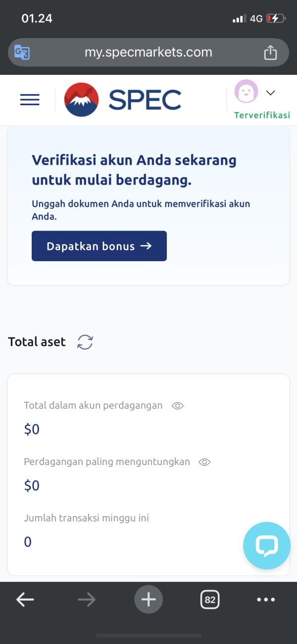
Task: Tap the SPEC mountain logo
Action: pos(82,100)
